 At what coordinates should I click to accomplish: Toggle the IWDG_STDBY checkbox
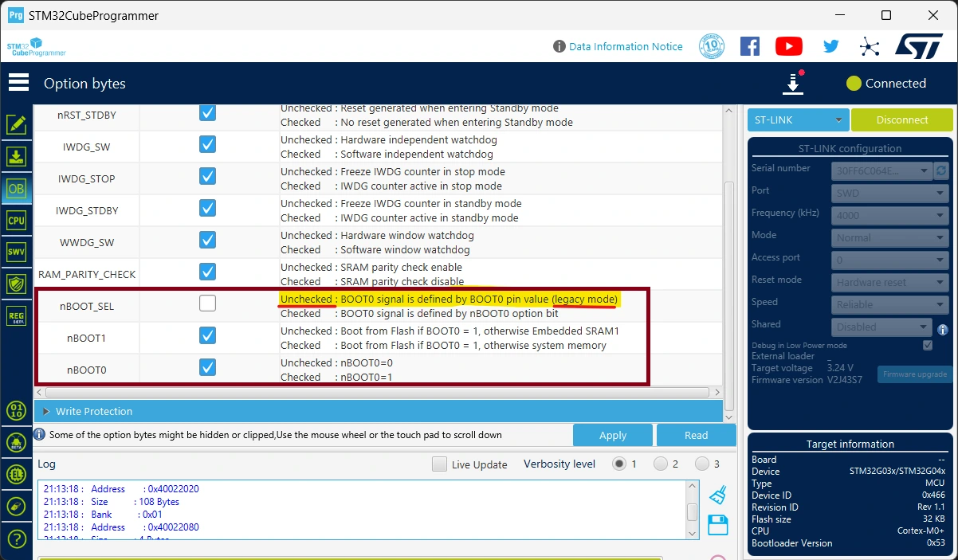pos(207,208)
